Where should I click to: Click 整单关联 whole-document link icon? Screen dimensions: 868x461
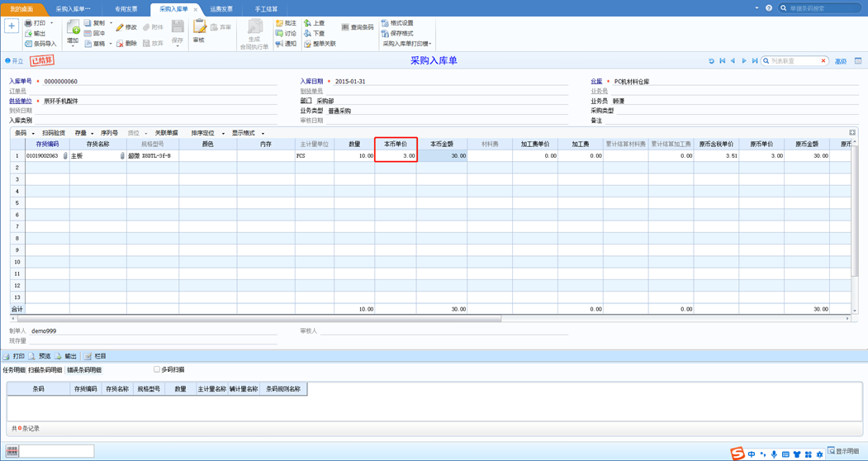pos(308,43)
